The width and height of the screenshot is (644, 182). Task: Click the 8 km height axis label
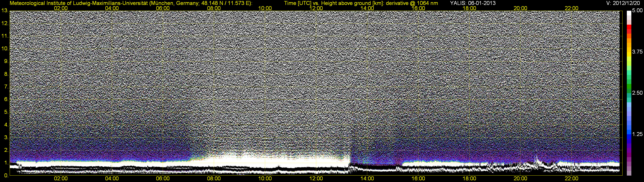(x=6, y=74)
